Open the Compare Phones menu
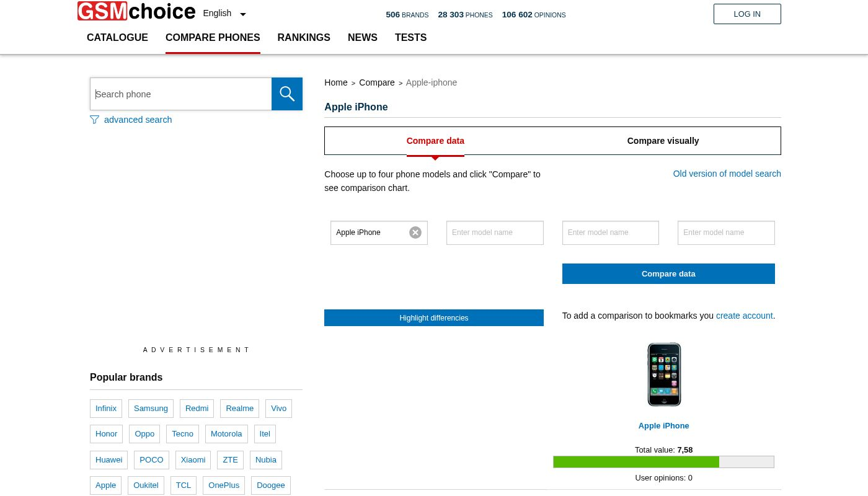This screenshot has width=868, height=496. [213, 38]
